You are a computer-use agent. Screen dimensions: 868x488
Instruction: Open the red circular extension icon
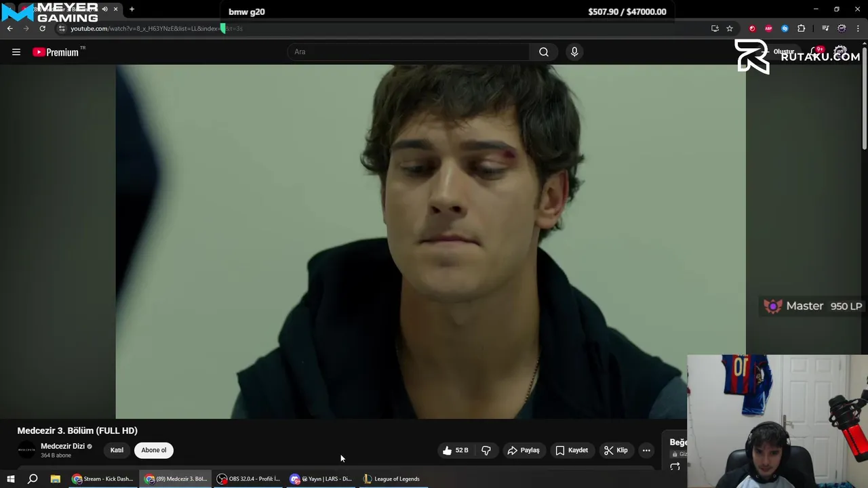[752, 28]
